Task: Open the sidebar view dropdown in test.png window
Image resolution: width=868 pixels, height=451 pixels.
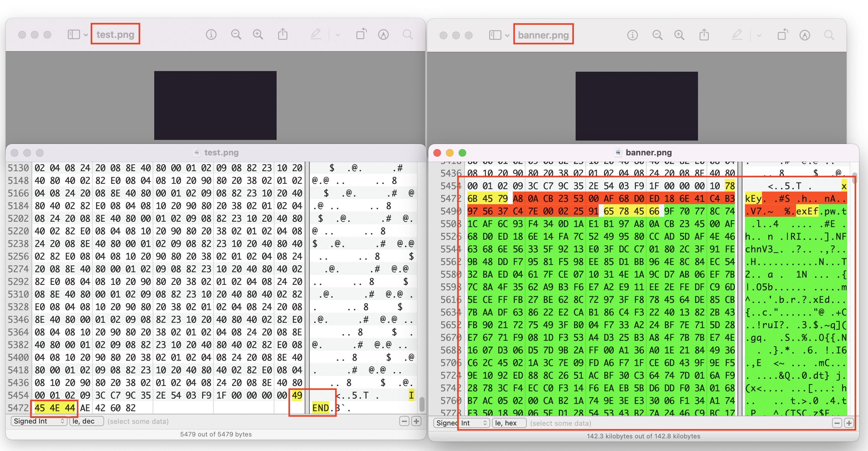Action: (x=85, y=35)
